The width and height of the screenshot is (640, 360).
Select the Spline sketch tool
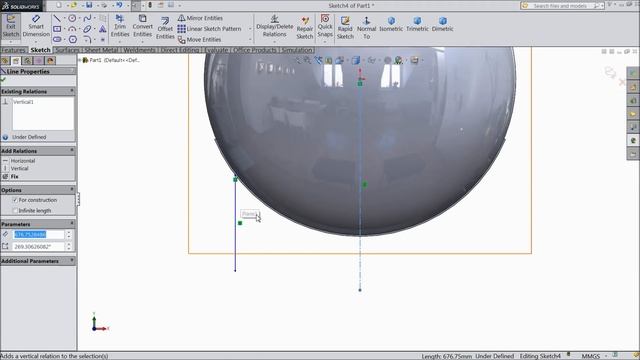click(87, 18)
